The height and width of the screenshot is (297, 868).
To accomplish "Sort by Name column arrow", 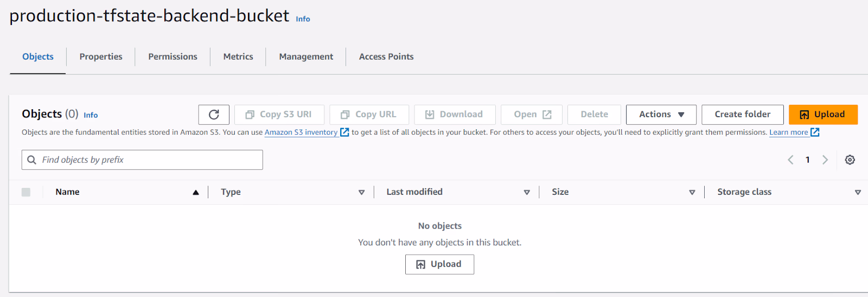I will (x=196, y=192).
